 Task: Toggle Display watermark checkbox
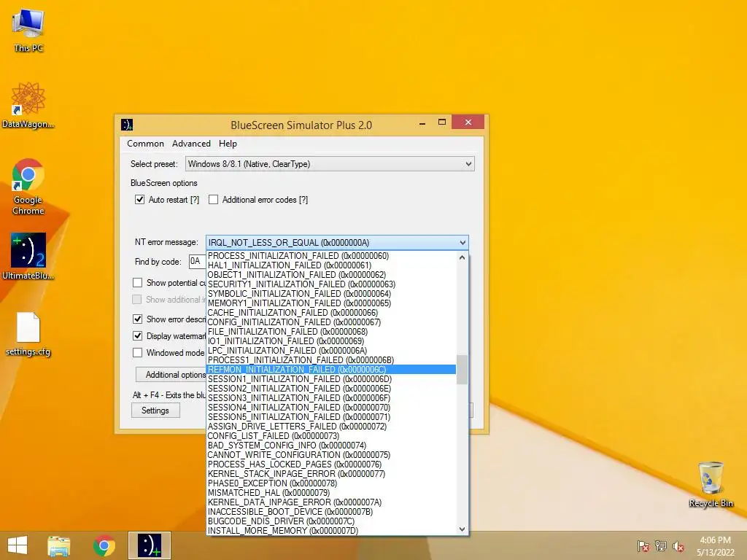tap(137, 335)
